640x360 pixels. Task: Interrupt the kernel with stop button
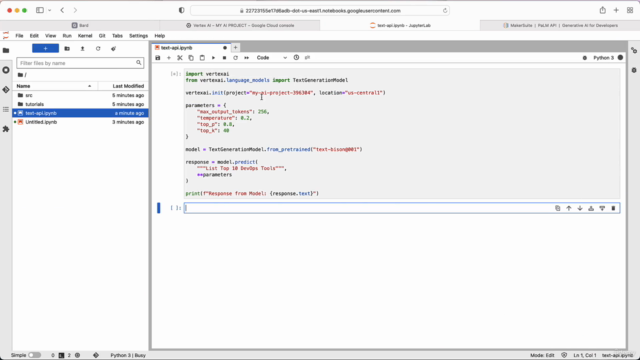pos(224,58)
